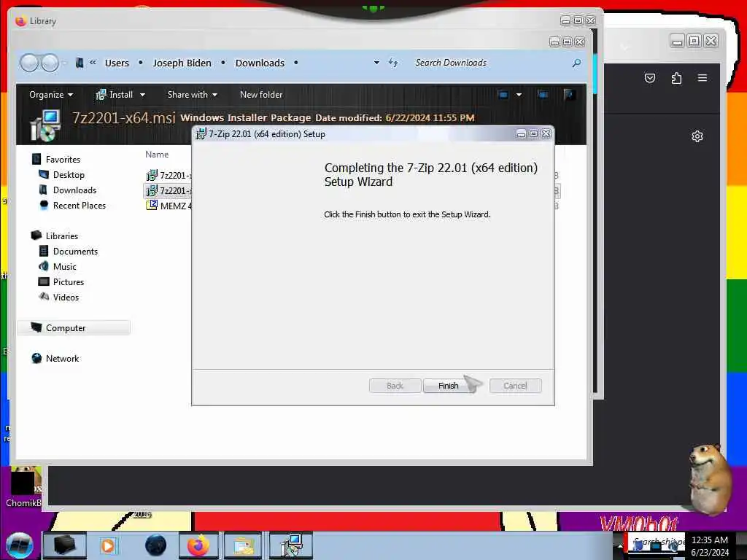The height and width of the screenshot is (560, 747).
Task: Click the settings gear in Firefox page
Action: (697, 136)
